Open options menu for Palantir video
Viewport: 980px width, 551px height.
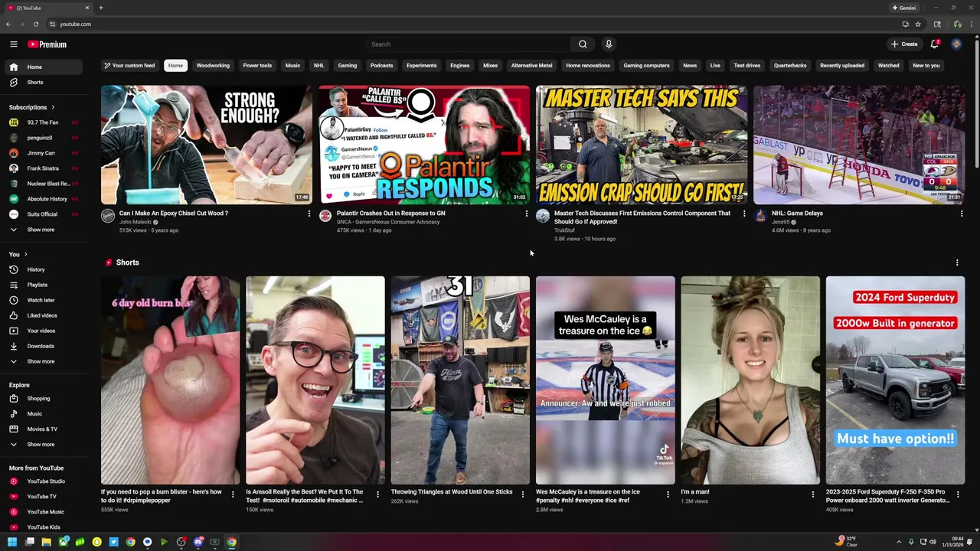pyautogui.click(x=527, y=214)
